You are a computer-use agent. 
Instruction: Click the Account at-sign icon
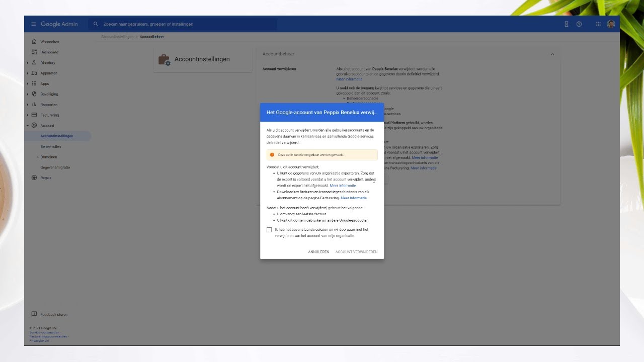(x=34, y=125)
